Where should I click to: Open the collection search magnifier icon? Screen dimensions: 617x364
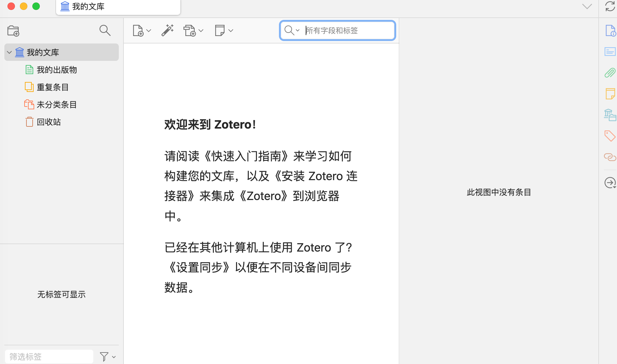(x=105, y=30)
